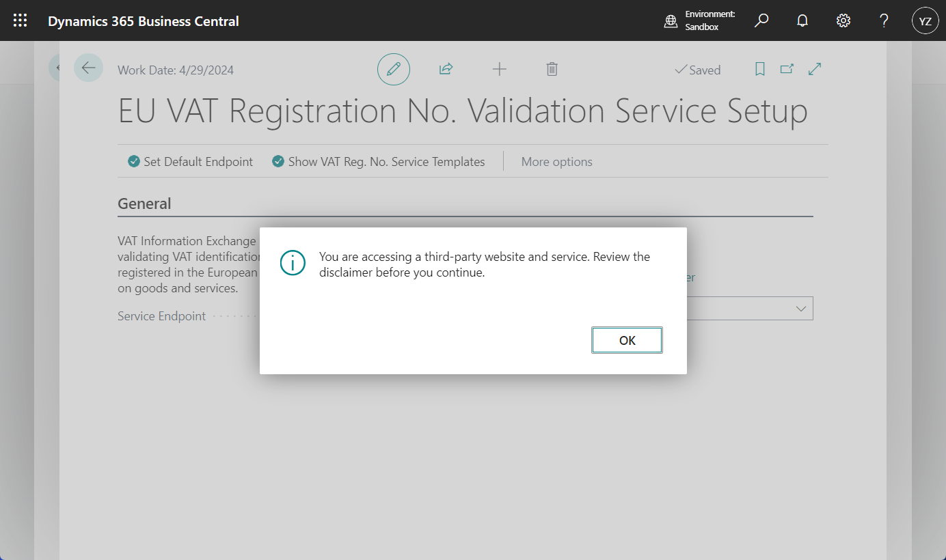The image size is (946, 560).
Task: Delete the record using the trash icon
Action: coord(552,69)
